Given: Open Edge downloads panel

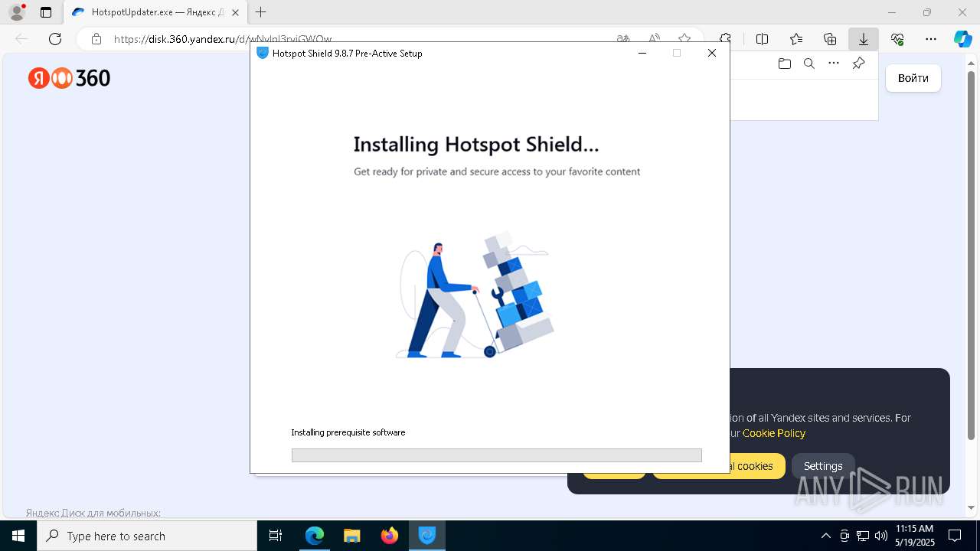Looking at the screenshot, I should (864, 39).
